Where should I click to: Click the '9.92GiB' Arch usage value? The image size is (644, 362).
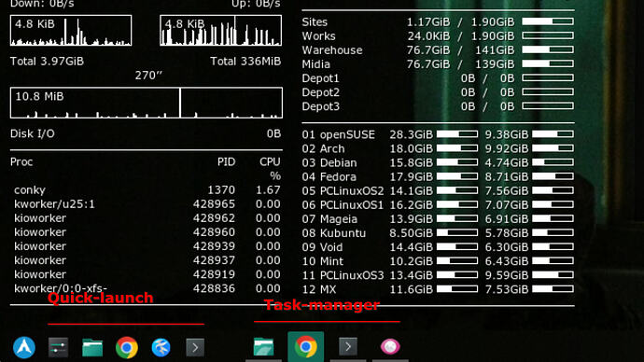pos(507,148)
